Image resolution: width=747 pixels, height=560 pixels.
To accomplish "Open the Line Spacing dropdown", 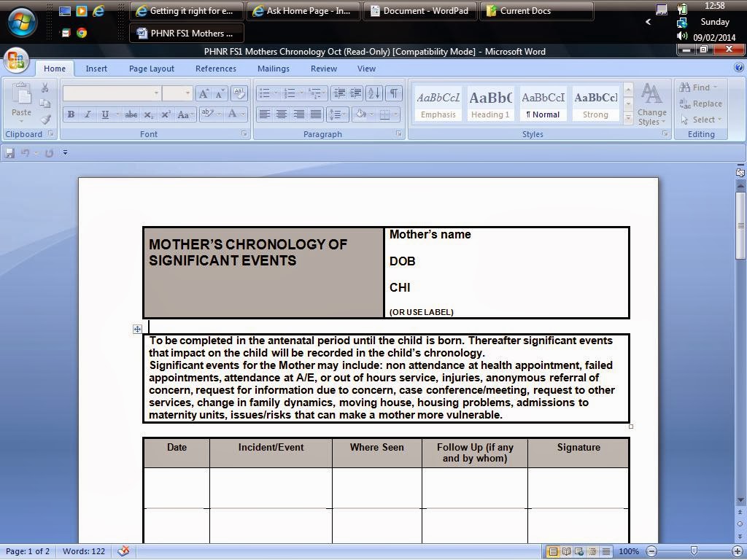I will [338, 114].
